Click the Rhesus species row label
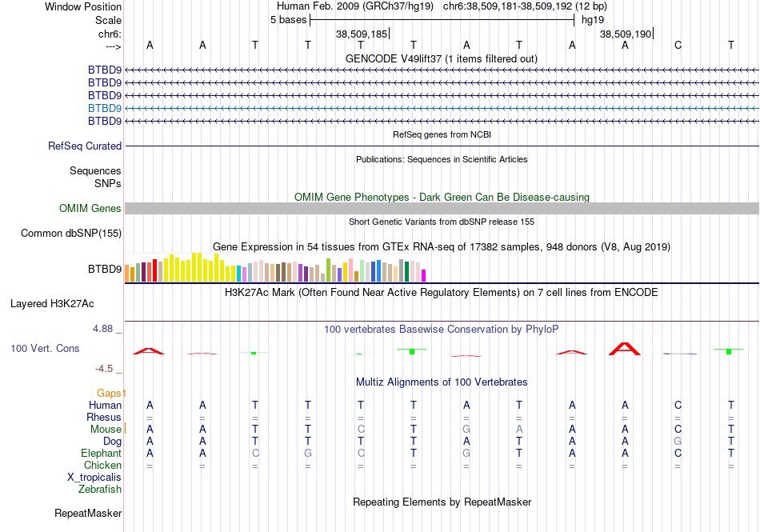Image resolution: width=760 pixels, height=532 pixels. 104,417
